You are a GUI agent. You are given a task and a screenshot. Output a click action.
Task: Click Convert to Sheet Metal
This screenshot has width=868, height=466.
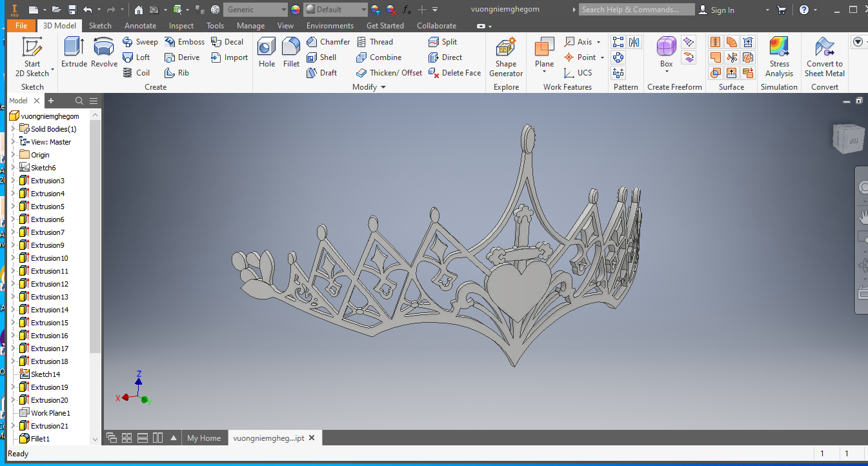point(824,57)
